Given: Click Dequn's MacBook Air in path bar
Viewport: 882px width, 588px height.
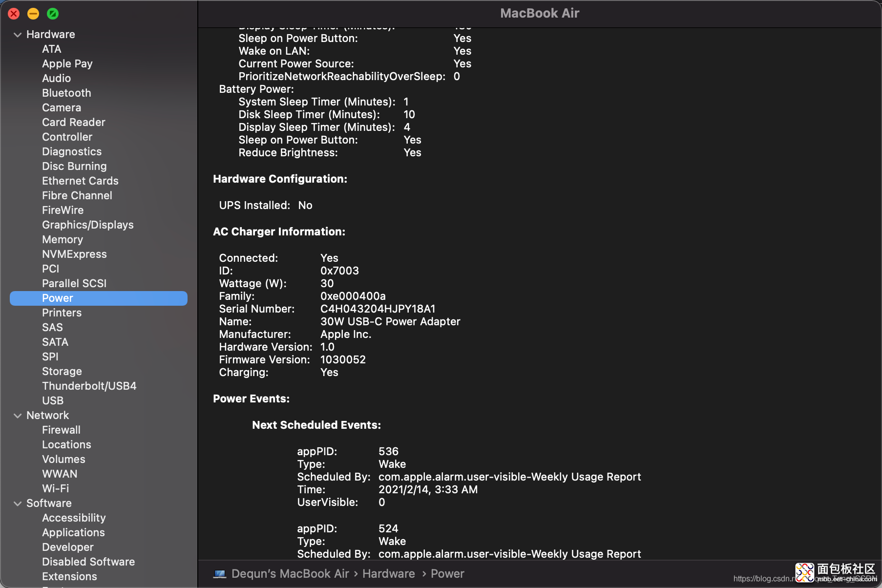Looking at the screenshot, I should coord(290,574).
